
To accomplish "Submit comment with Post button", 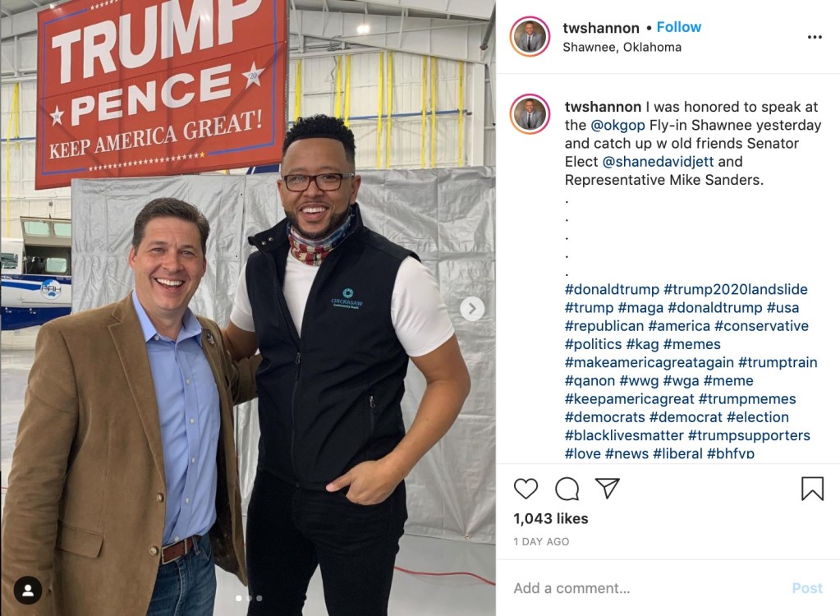I will (807, 588).
